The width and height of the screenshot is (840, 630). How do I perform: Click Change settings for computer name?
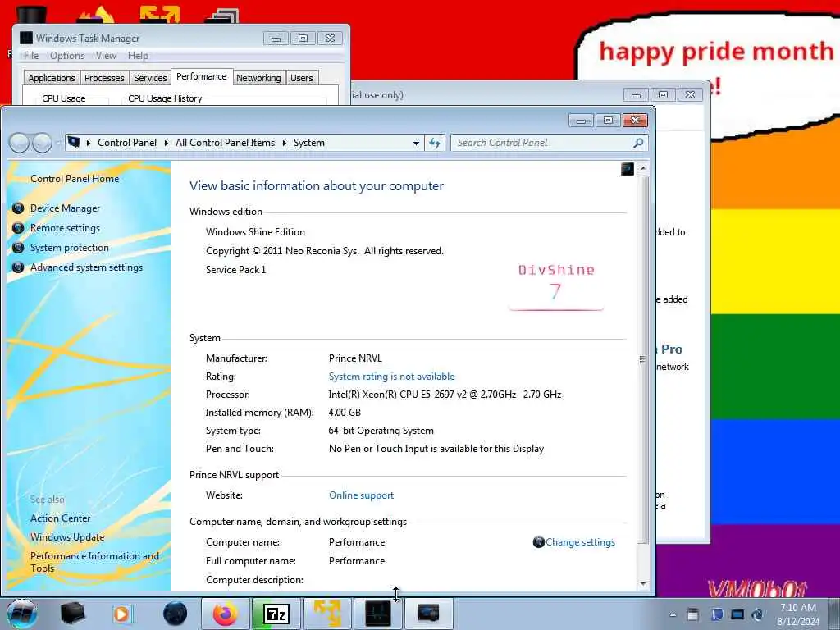[x=580, y=542]
